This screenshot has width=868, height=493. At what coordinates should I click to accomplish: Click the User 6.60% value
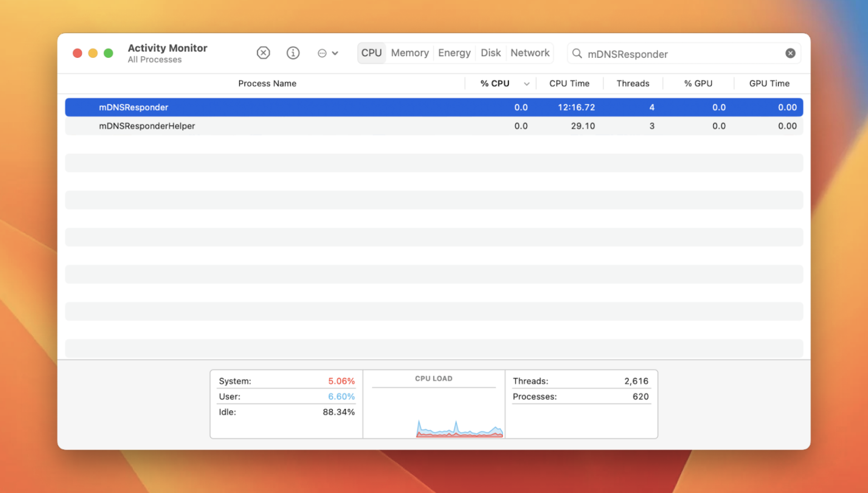[x=341, y=397]
